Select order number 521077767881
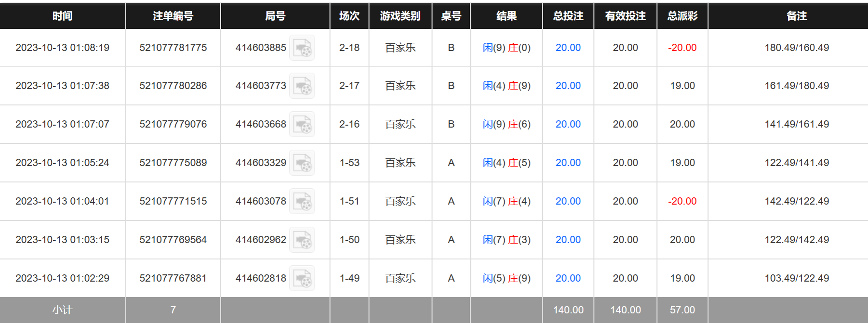The image size is (868, 323). [173, 278]
